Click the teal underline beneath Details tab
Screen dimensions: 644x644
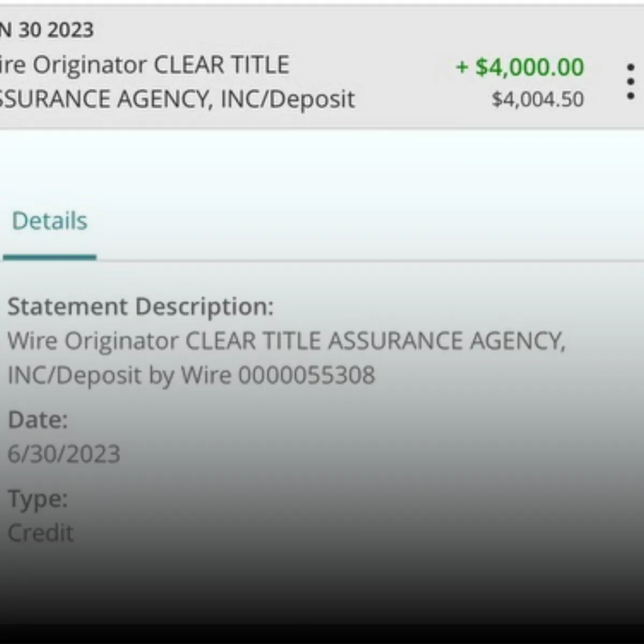tap(49, 258)
